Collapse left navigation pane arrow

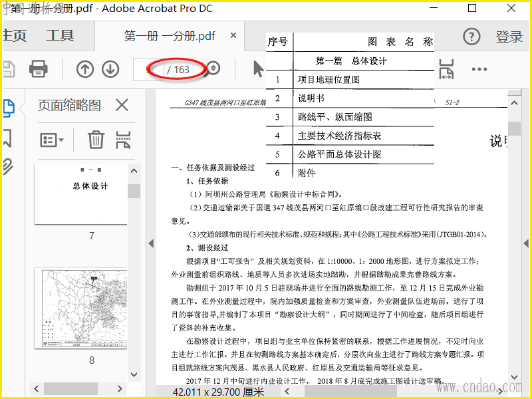point(152,243)
